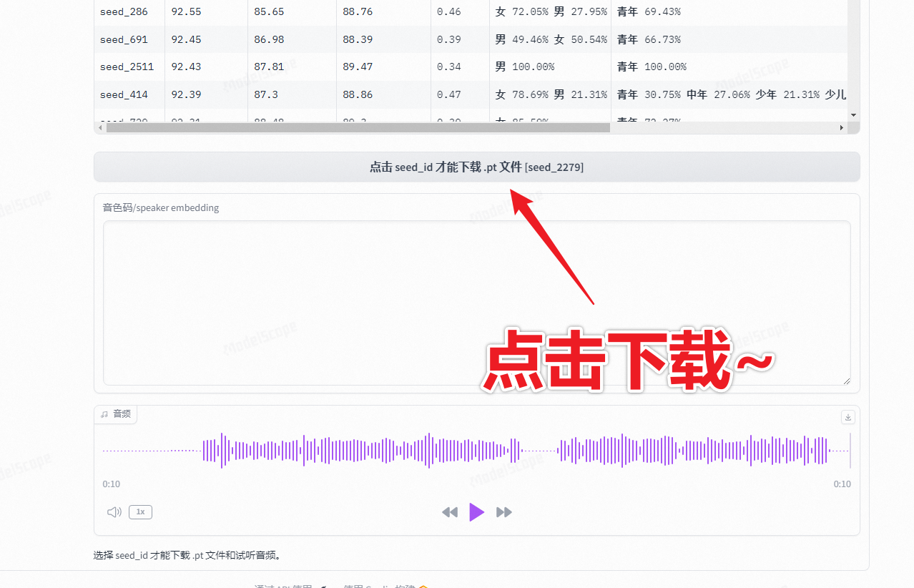Screen dimensions: 914x588
Task: Select the seed_286 row id
Action: 124,11
